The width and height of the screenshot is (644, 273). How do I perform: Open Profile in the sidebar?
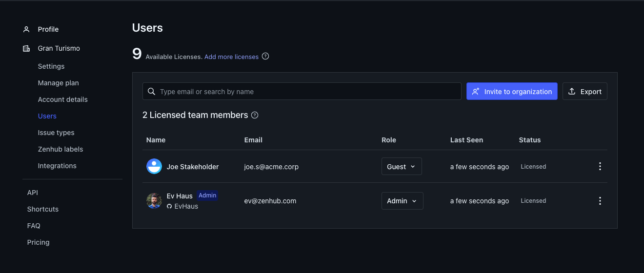pos(48,29)
